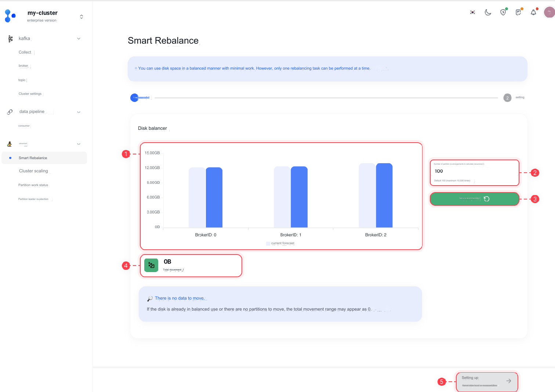Collapse the kafka menu section
The image size is (555, 392).
pyautogui.click(x=79, y=39)
